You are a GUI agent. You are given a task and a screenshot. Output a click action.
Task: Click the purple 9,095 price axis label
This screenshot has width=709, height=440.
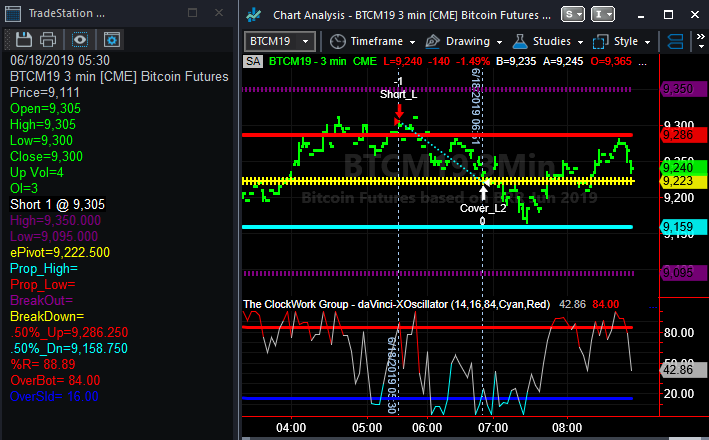(x=683, y=273)
